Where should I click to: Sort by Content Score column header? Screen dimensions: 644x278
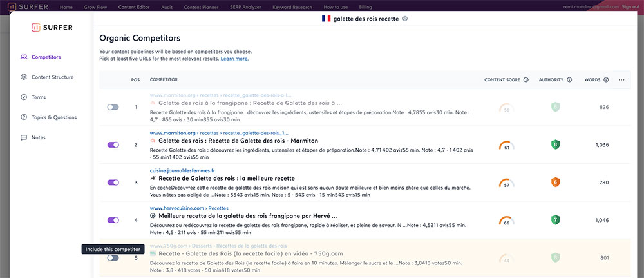coord(502,80)
